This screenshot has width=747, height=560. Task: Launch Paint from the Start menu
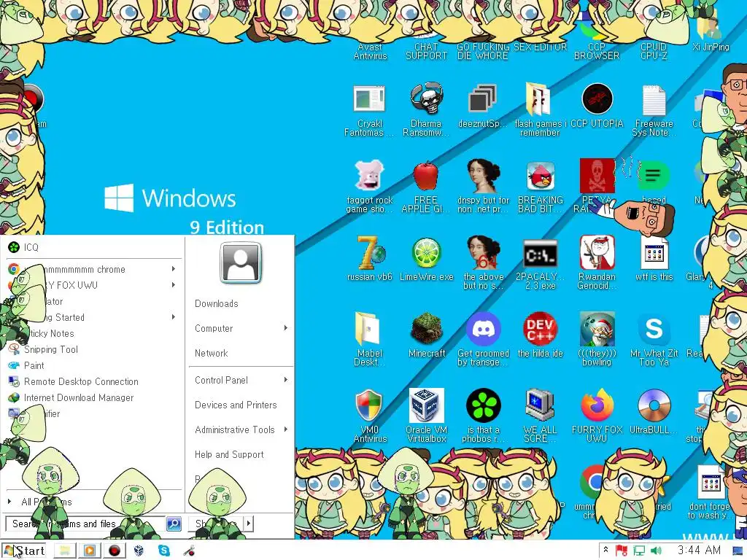tap(94, 366)
